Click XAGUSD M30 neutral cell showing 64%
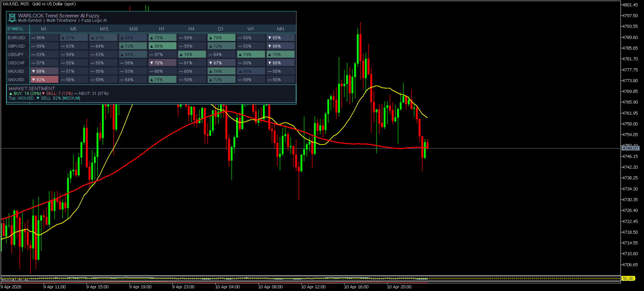Viewport: 644px width, 291px height. 133,79
